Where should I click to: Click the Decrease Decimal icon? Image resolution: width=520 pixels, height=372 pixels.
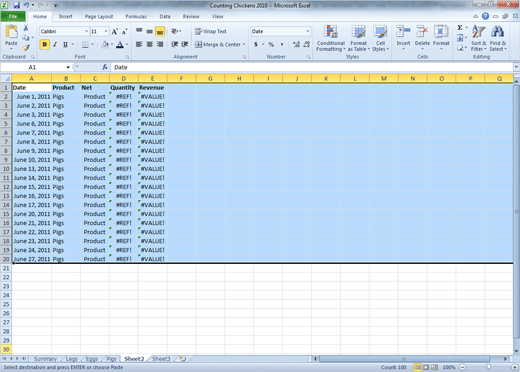click(x=307, y=44)
